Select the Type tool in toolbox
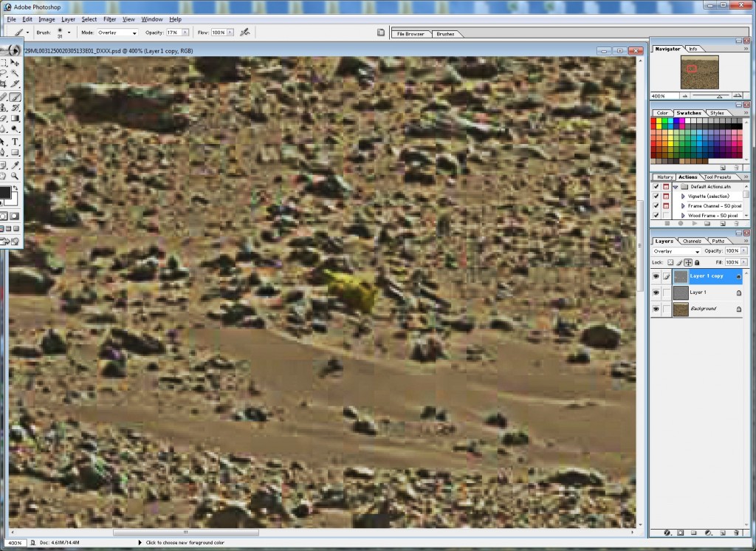Image resolution: width=756 pixels, height=551 pixels. pos(15,141)
